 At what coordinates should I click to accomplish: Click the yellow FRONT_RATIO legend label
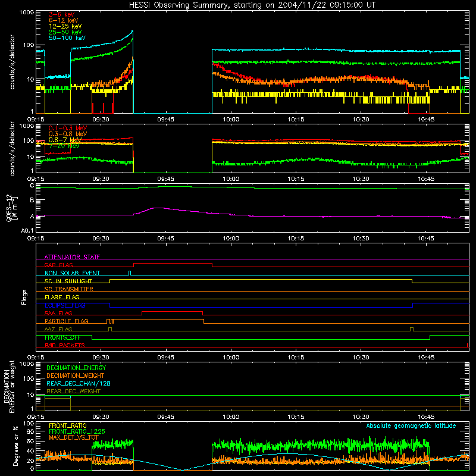[x=68, y=425]
